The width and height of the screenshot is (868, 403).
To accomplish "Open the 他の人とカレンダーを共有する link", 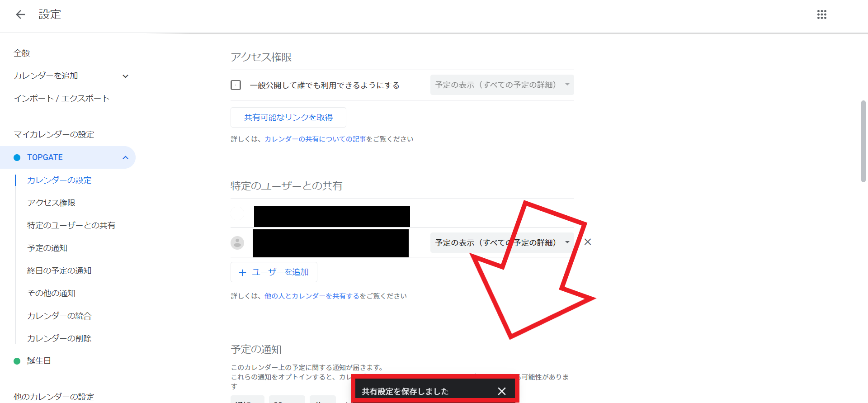I will [312, 296].
